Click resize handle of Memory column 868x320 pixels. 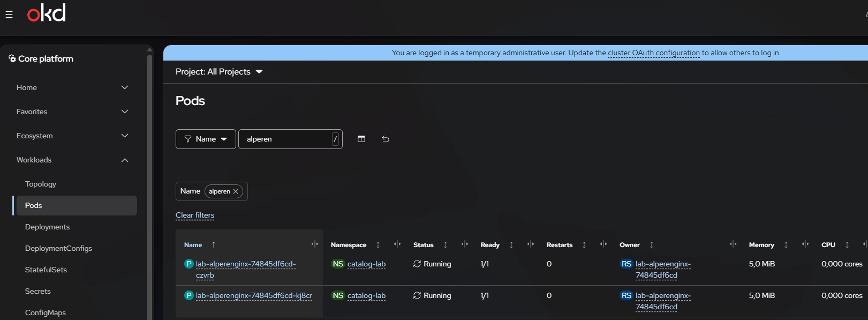pos(805,244)
